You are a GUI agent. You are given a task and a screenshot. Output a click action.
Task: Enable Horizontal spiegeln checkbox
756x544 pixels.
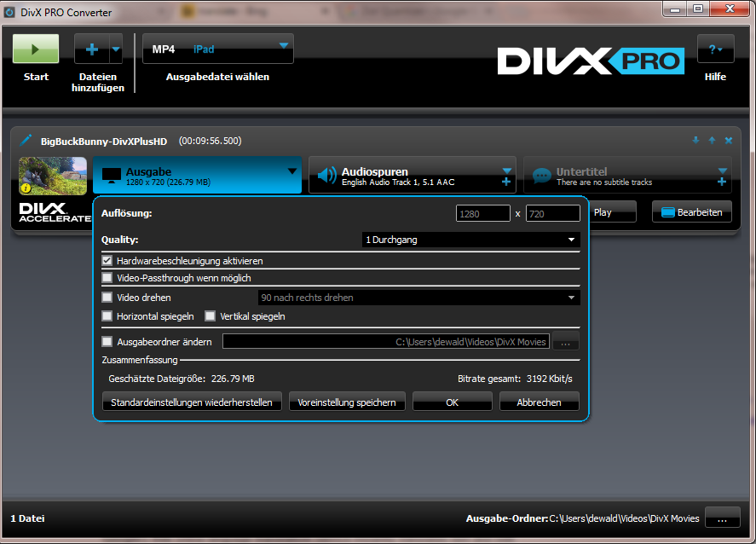point(107,315)
